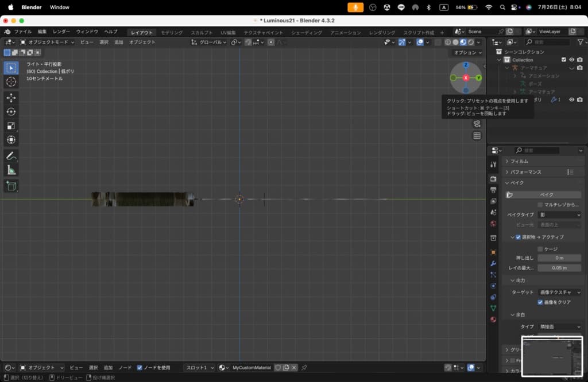Activate the Scale tool

(x=11, y=126)
